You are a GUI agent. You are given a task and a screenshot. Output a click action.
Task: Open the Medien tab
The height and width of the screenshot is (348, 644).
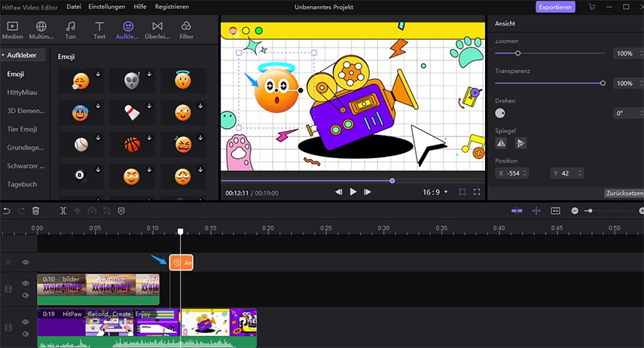pyautogui.click(x=13, y=31)
